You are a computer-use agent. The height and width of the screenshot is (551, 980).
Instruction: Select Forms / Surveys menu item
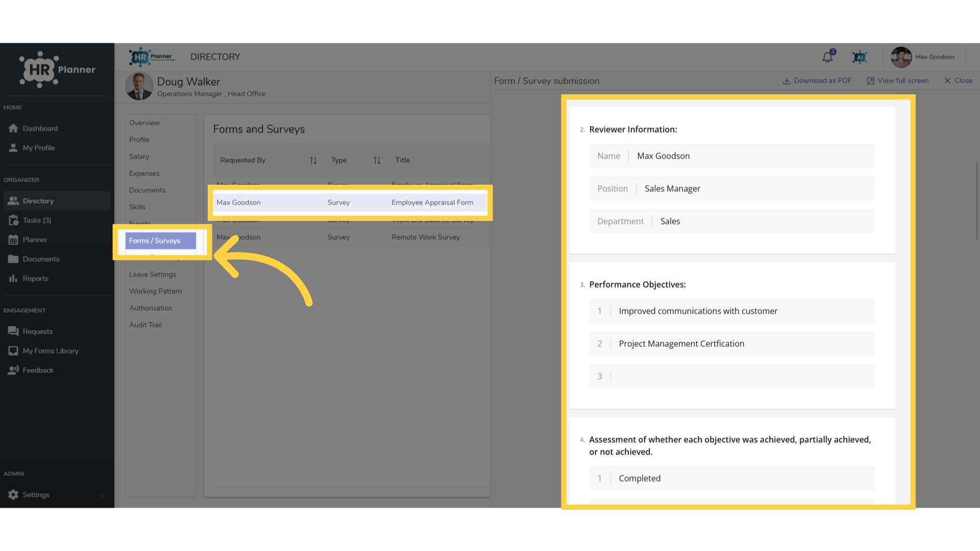[160, 241]
